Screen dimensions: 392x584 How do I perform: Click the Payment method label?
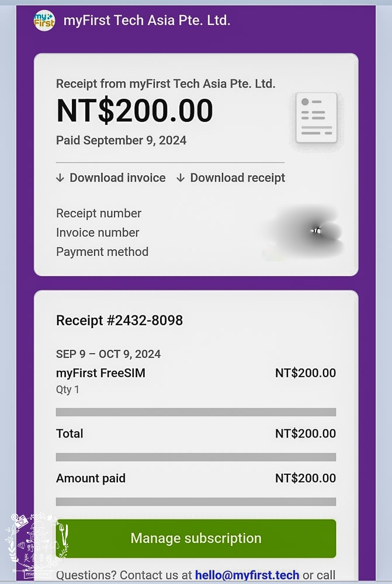coord(102,252)
